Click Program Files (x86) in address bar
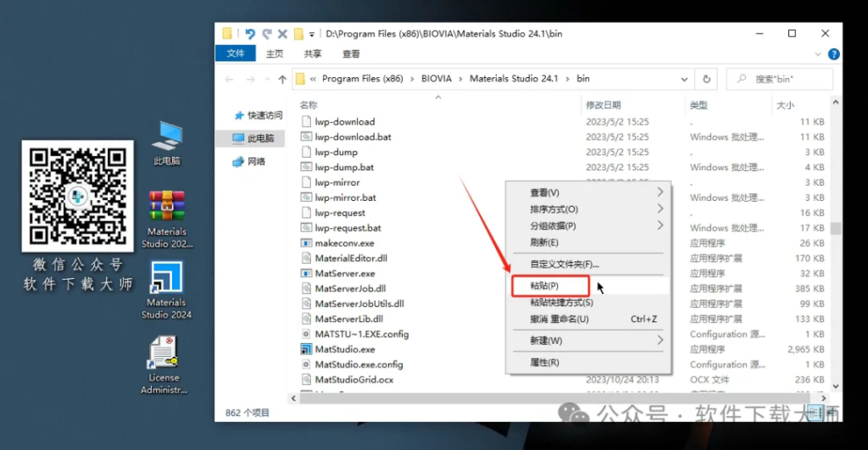This screenshot has height=450, width=868. [363, 79]
